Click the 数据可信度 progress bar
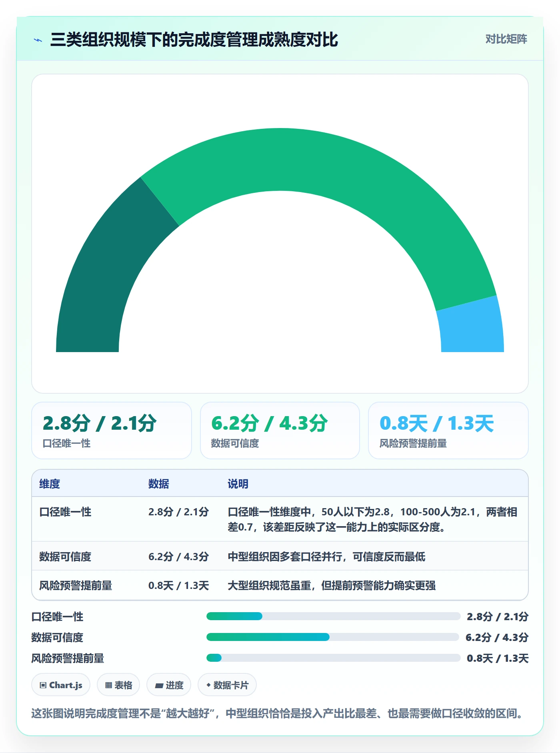 [x=332, y=637]
